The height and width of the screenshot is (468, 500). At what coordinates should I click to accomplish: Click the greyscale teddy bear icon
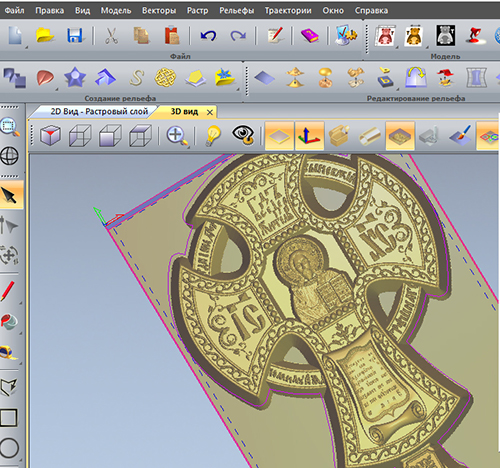446,35
